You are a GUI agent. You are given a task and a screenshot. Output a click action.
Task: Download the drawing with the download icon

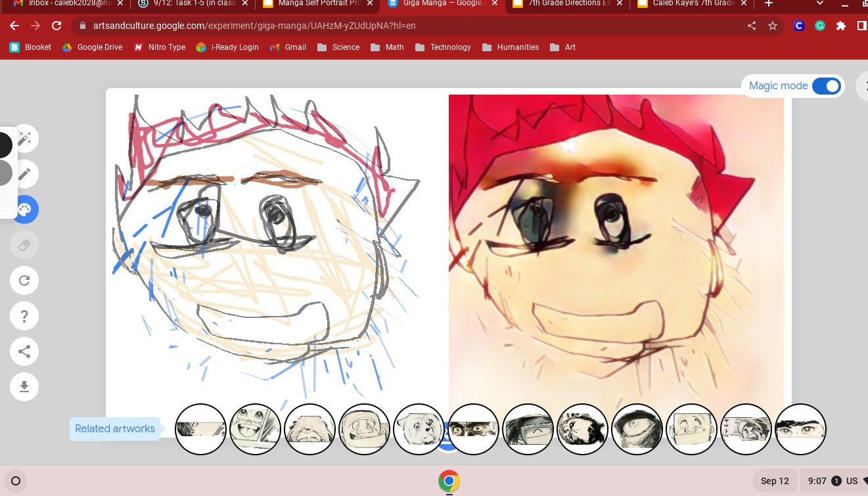point(24,387)
